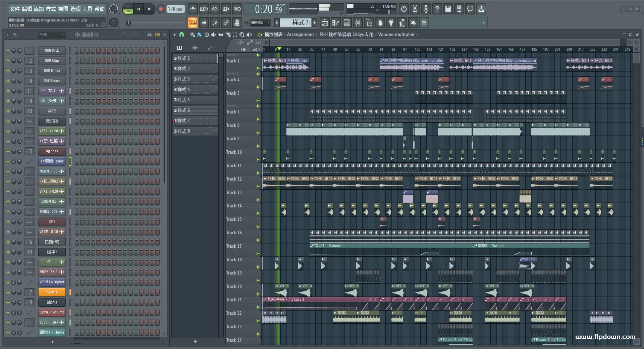Switch to SONG mode

click(x=128, y=11)
